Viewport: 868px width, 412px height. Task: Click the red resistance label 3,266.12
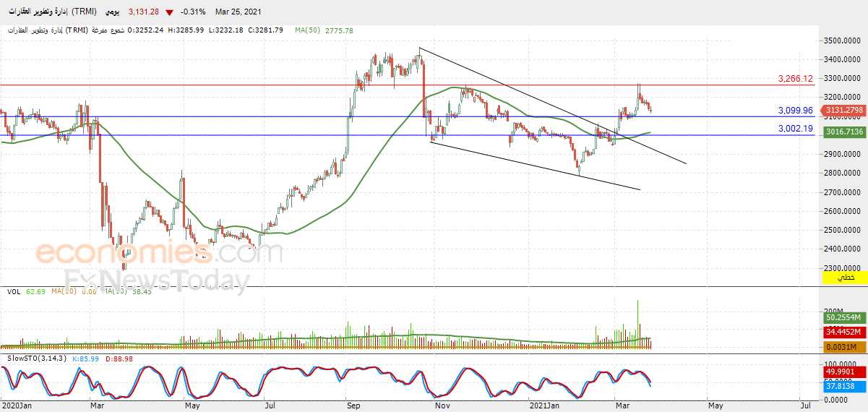(795, 79)
